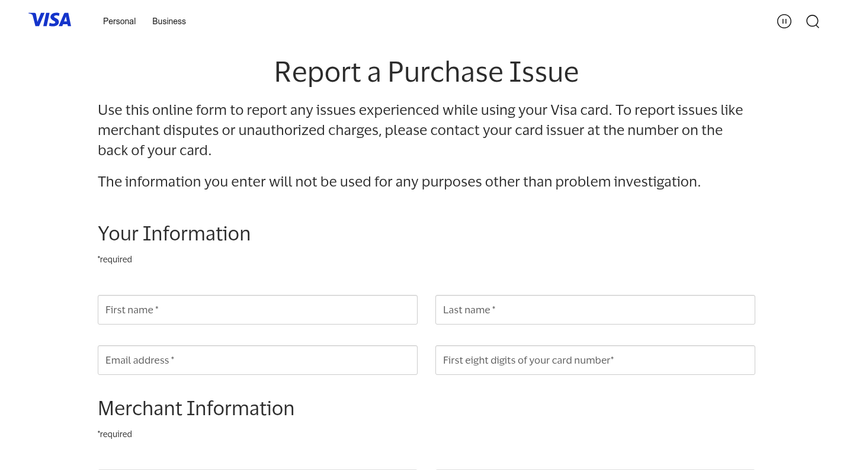Focus the Last name field
Screen dimensions: 853x470
tap(595, 310)
